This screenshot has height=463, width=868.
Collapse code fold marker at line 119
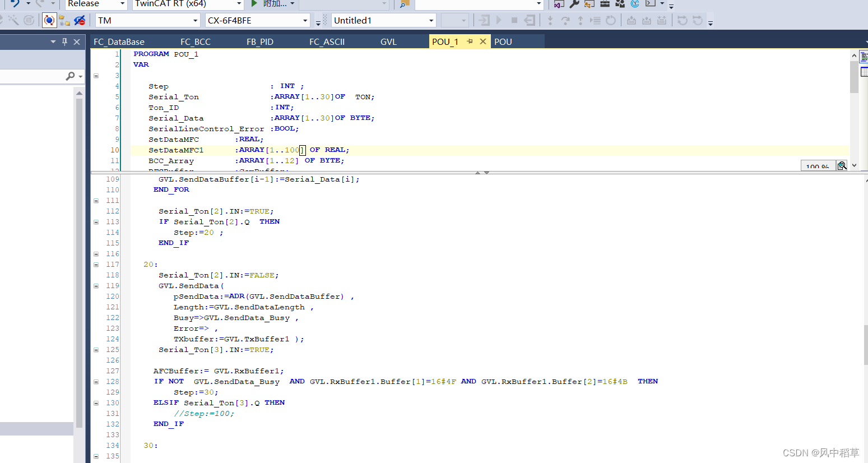coord(96,286)
